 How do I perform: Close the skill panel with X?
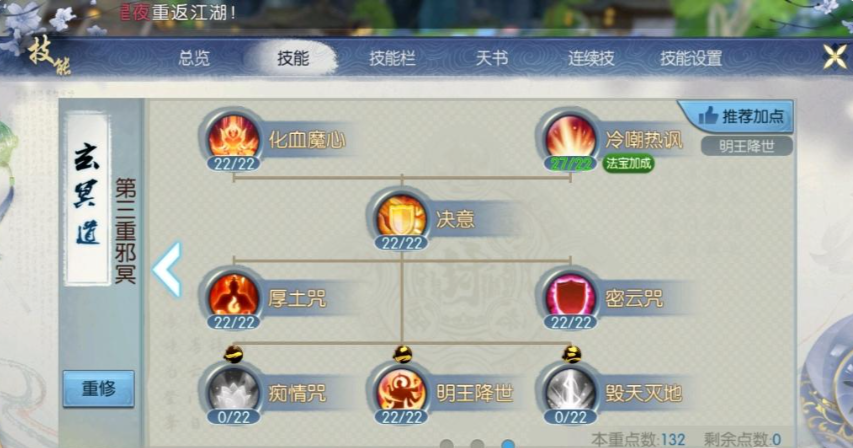(835, 57)
